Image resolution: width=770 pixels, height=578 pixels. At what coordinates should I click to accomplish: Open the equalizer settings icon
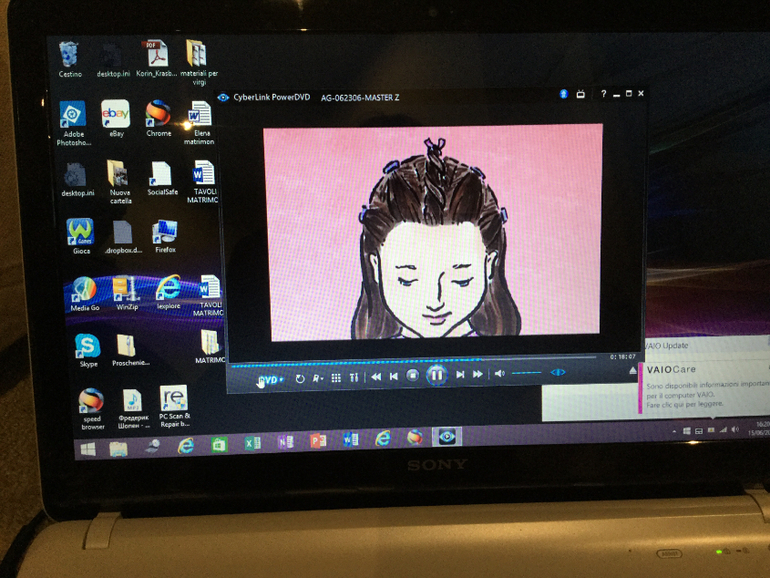[x=354, y=378]
